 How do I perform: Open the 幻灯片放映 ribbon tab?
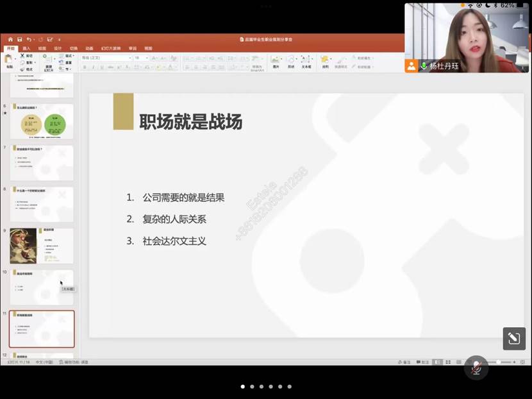click(112, 47)
